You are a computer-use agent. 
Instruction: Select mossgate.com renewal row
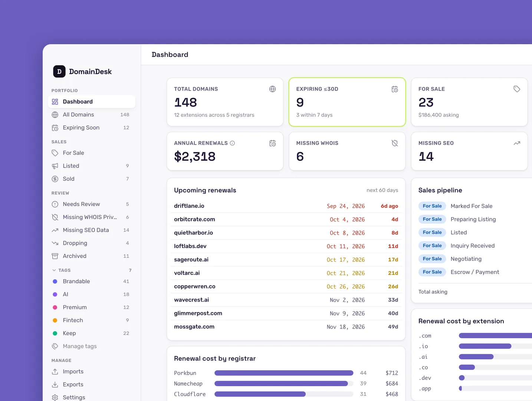(286, 327)
